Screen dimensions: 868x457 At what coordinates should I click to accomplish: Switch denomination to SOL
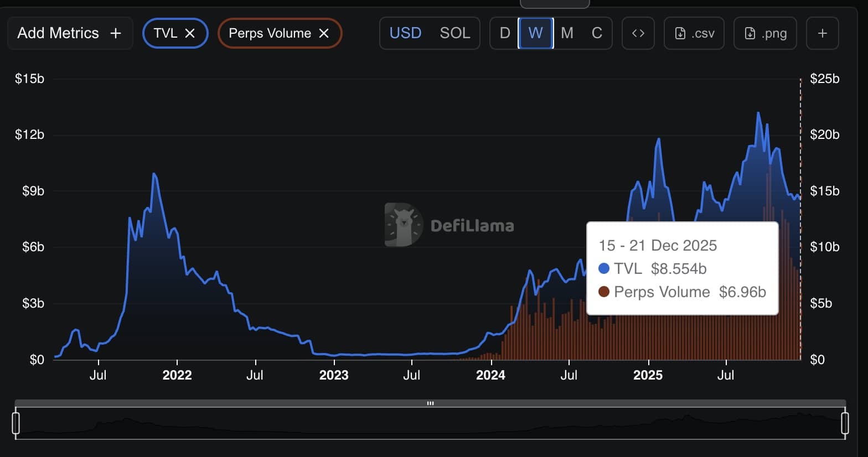click(454, 33)
